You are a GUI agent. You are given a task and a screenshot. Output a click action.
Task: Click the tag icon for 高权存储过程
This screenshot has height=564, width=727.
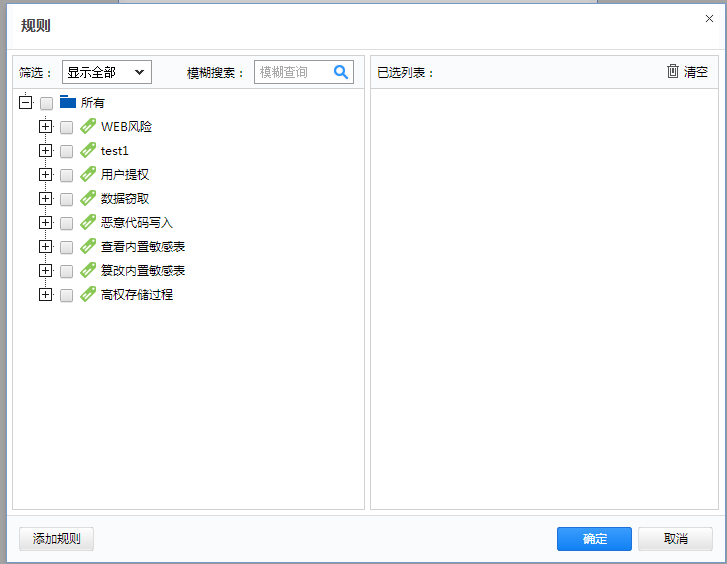(88, 294)
